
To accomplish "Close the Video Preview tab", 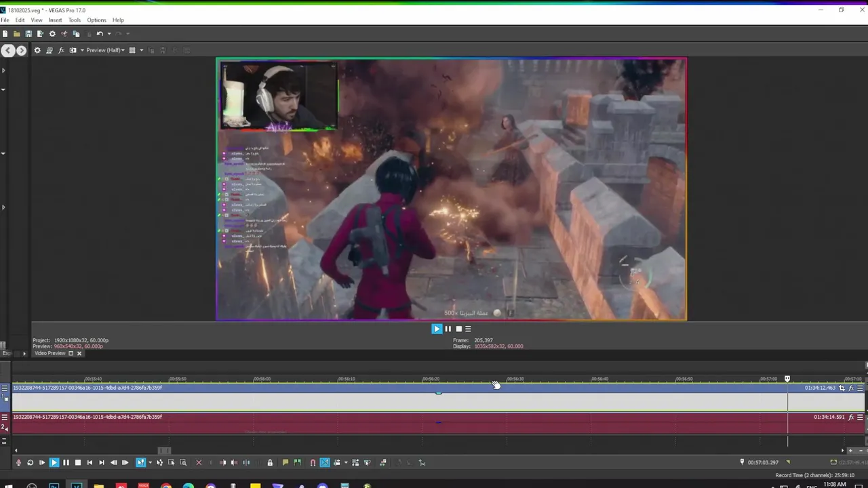I will pos(79,353).
